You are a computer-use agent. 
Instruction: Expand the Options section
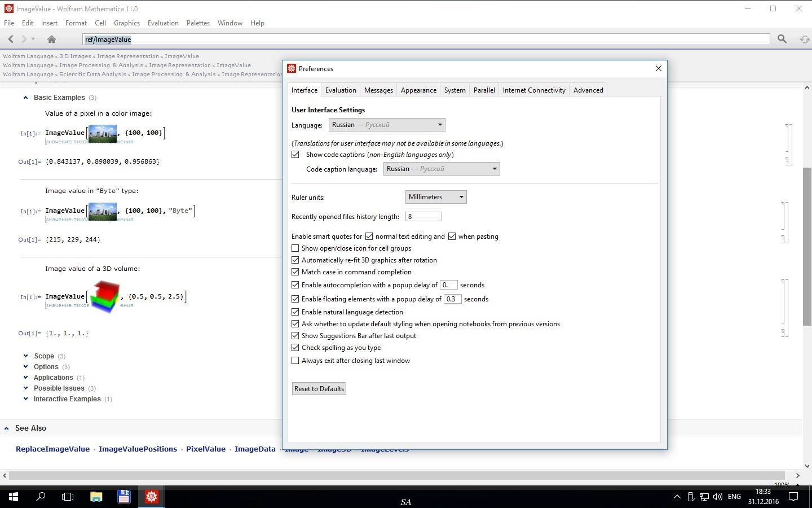[25, 366]
